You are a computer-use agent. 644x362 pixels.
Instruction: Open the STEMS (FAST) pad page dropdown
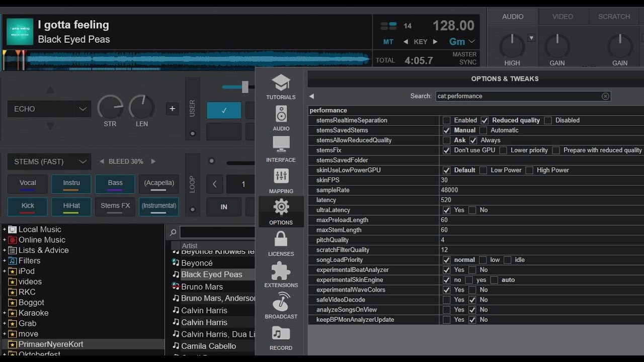(x=49, y=161)
